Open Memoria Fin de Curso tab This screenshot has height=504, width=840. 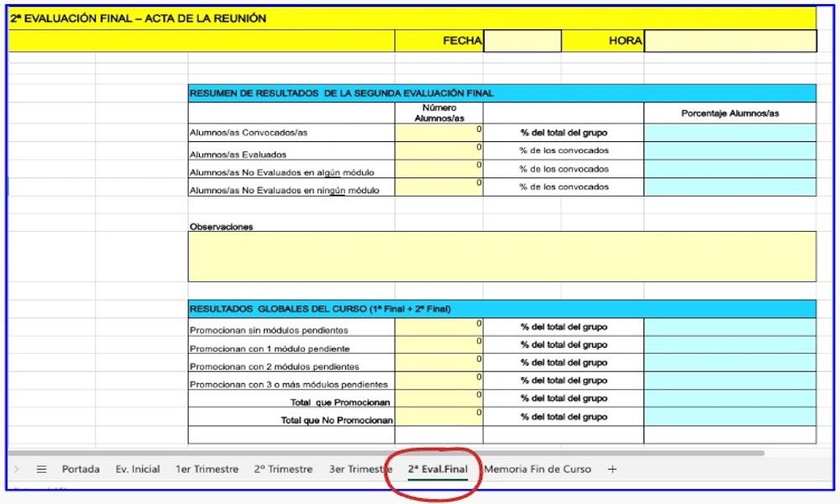pos(538,470)
